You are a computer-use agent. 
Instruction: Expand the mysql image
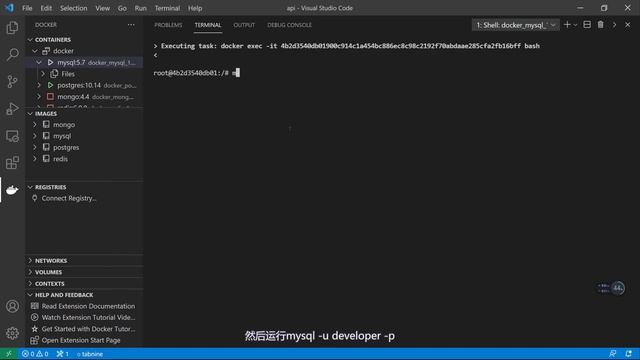point(35,136)
